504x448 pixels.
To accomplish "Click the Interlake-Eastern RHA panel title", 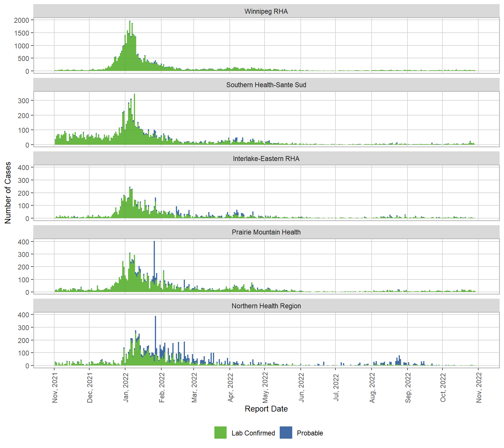I will point(266,159).
